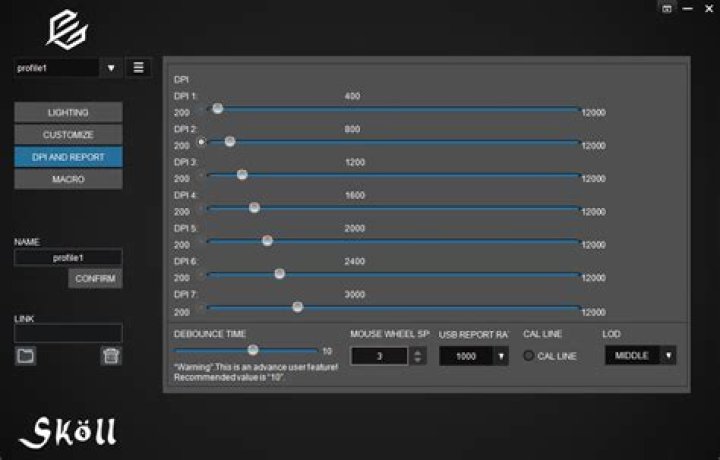Click the "LOD" label
720x460 pixels.
(x=611, y=334)
